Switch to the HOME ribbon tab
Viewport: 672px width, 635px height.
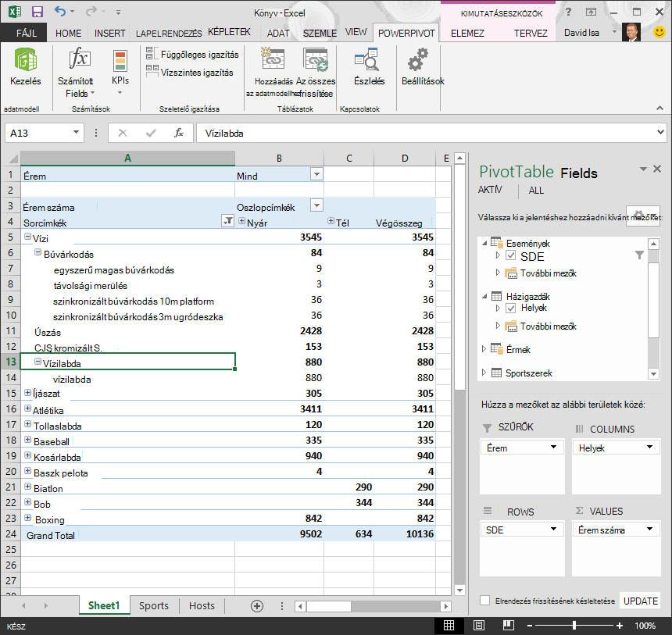pos(68,33)
